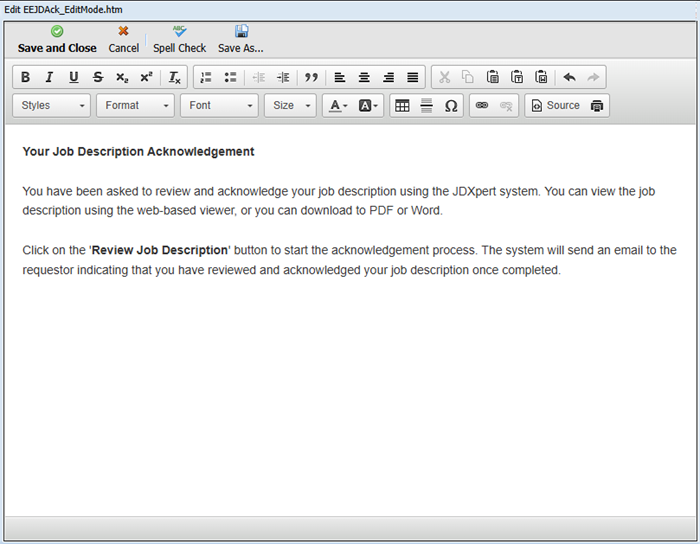Click the Cancel button
Image resolution: width=700 pixels, height=544 pixels.
coord(124,40)
